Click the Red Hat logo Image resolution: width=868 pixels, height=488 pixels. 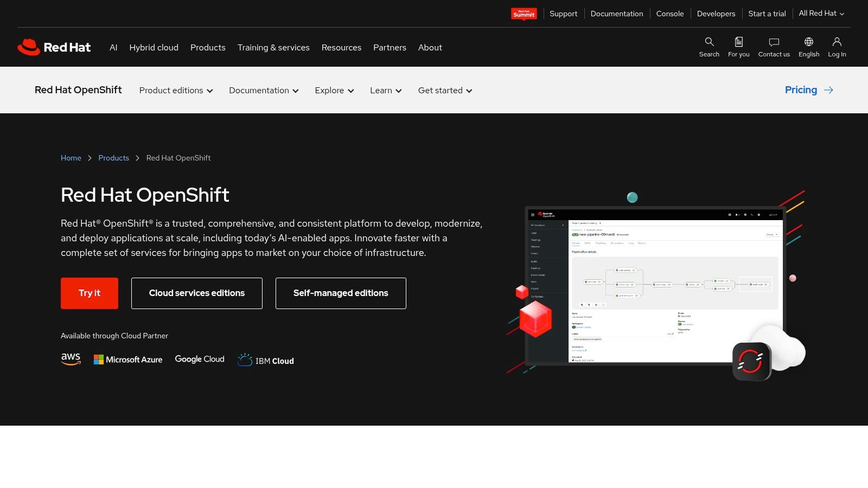[x=54, y=47]
